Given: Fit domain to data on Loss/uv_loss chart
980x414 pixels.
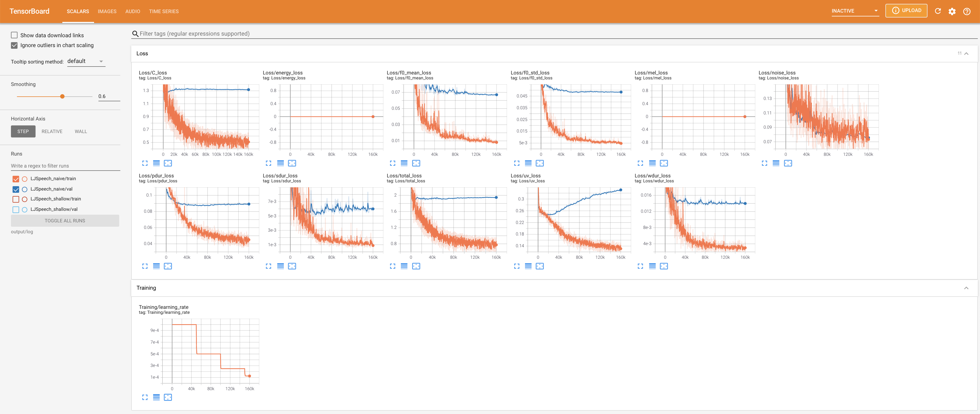Looking at the screenshot, I should tap(539, 266).
